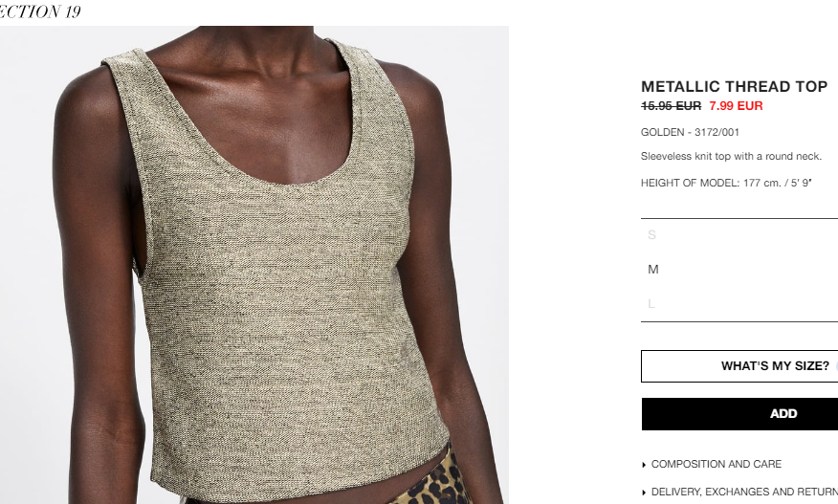Viewport: 838px width, 504px height.
Task: Enlarge the metallic top product photo
Action: pyautogui.click(x=254, y=265)
